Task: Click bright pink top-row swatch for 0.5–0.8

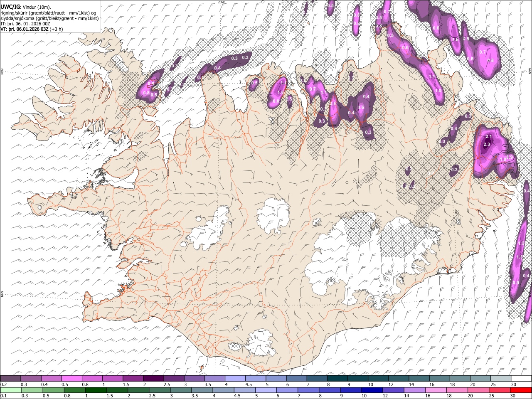Action: 71,379
